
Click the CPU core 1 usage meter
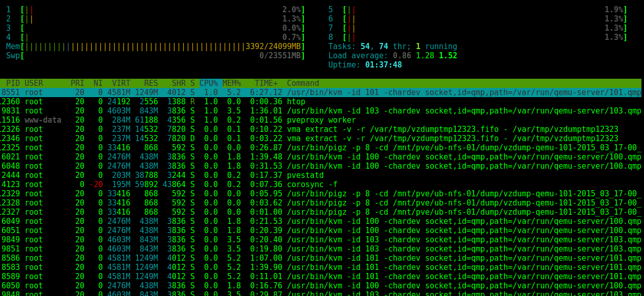(153, 9)
